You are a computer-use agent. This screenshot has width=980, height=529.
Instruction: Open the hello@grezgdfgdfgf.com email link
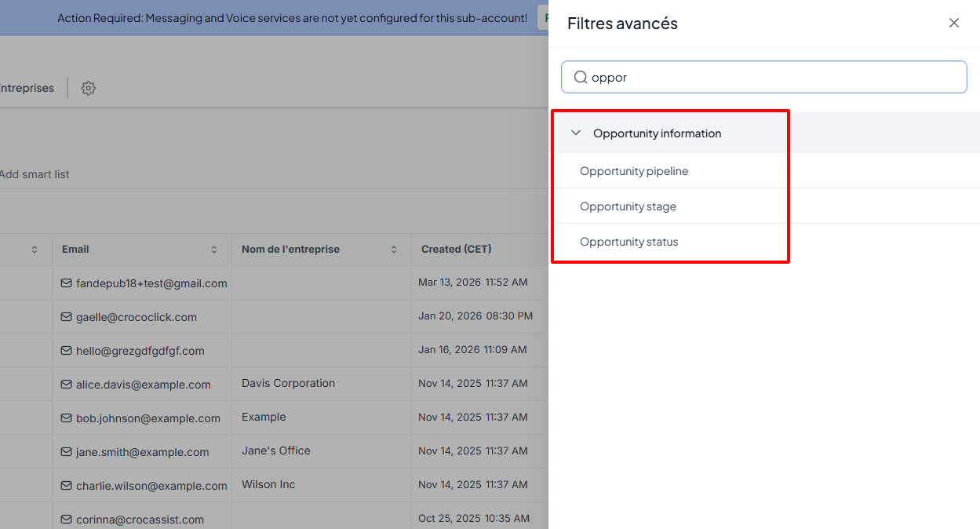tap(140, 351)
